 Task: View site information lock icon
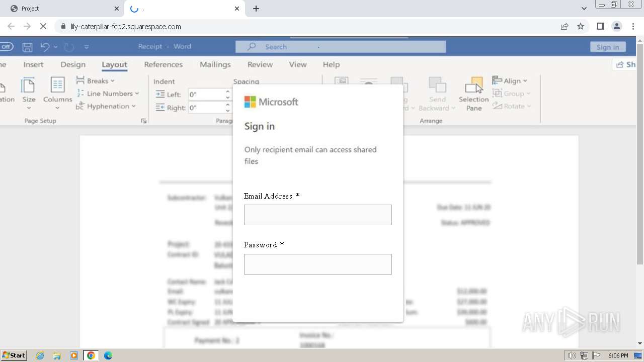[63, 26]
